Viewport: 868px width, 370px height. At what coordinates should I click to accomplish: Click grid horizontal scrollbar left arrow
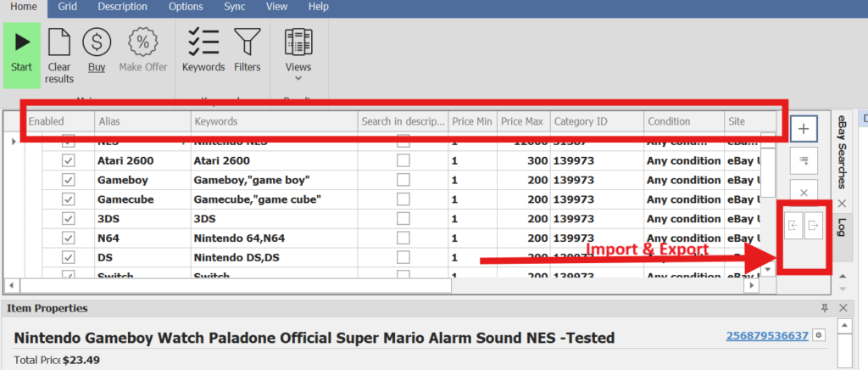(12, 285)
